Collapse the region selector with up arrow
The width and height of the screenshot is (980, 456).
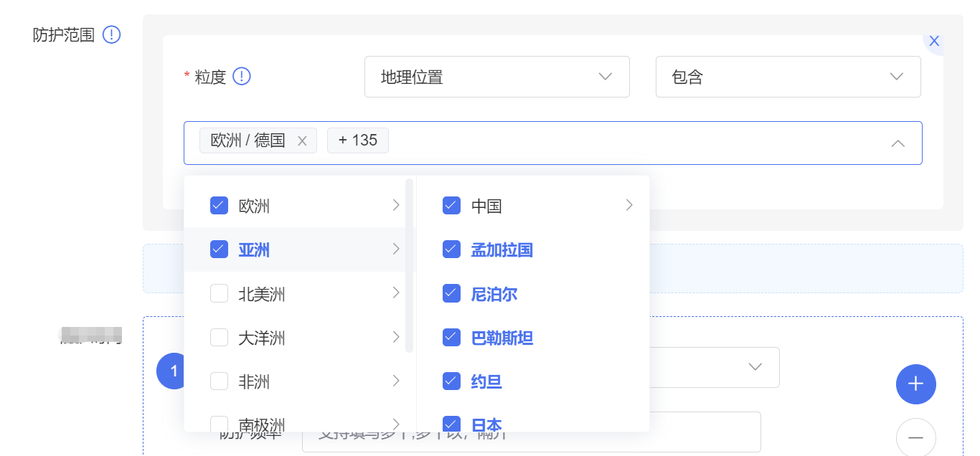tap(897, 143)
